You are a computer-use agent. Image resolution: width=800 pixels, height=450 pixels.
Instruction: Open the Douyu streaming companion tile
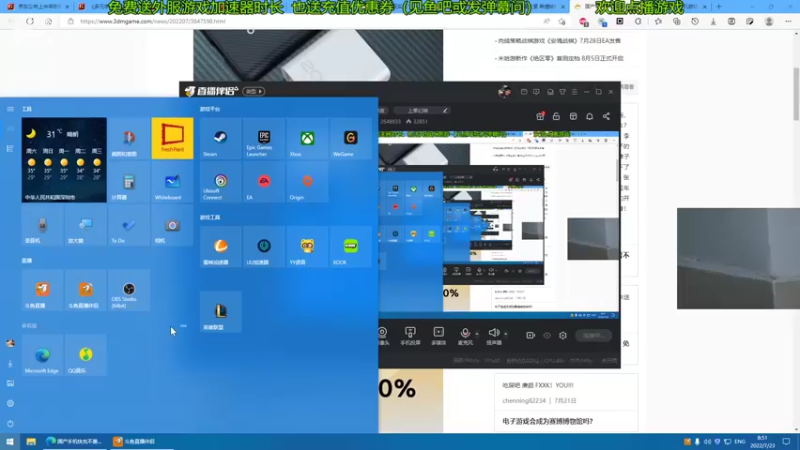coord(86,290)
